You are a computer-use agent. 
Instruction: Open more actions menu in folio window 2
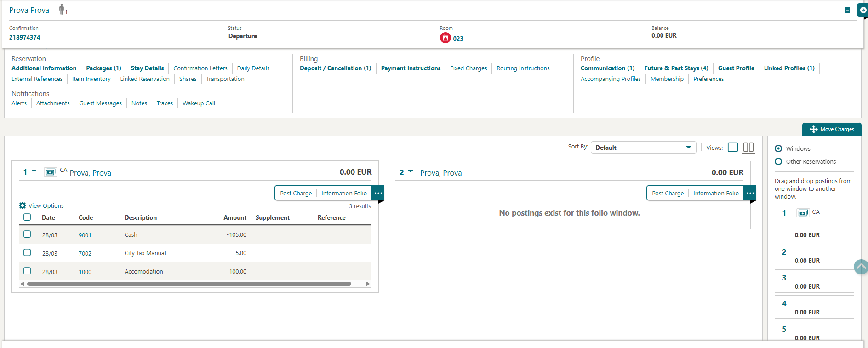[x=750, y=193]
